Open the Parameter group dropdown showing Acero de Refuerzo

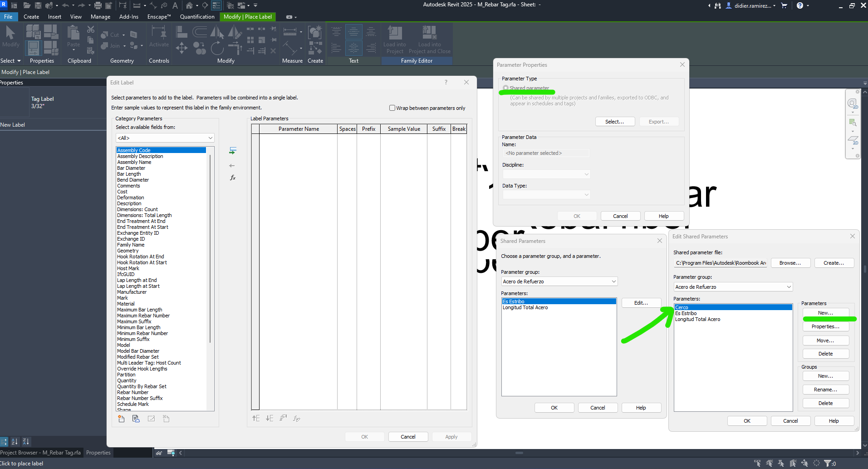point(559,281)
